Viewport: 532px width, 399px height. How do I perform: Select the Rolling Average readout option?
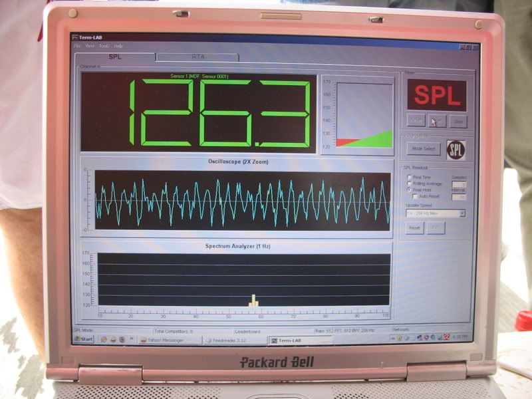click(x=409, y=184)
